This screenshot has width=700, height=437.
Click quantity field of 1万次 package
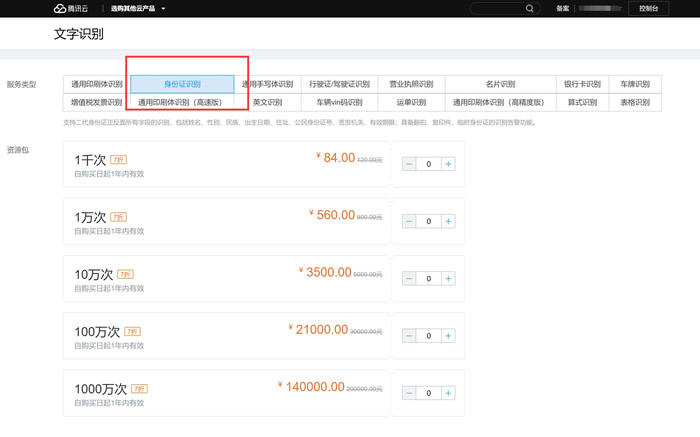click(x=428, y=221)
